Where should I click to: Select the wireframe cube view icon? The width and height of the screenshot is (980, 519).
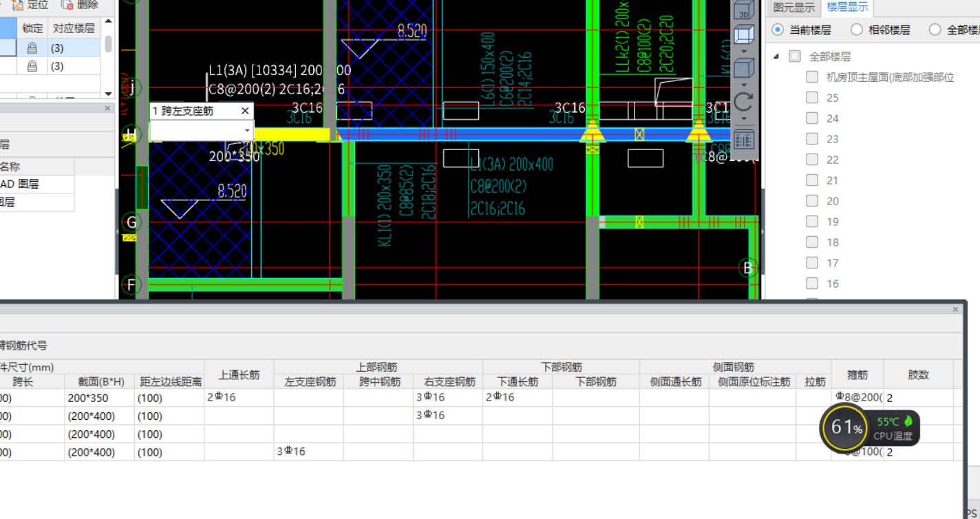point(743,34)
